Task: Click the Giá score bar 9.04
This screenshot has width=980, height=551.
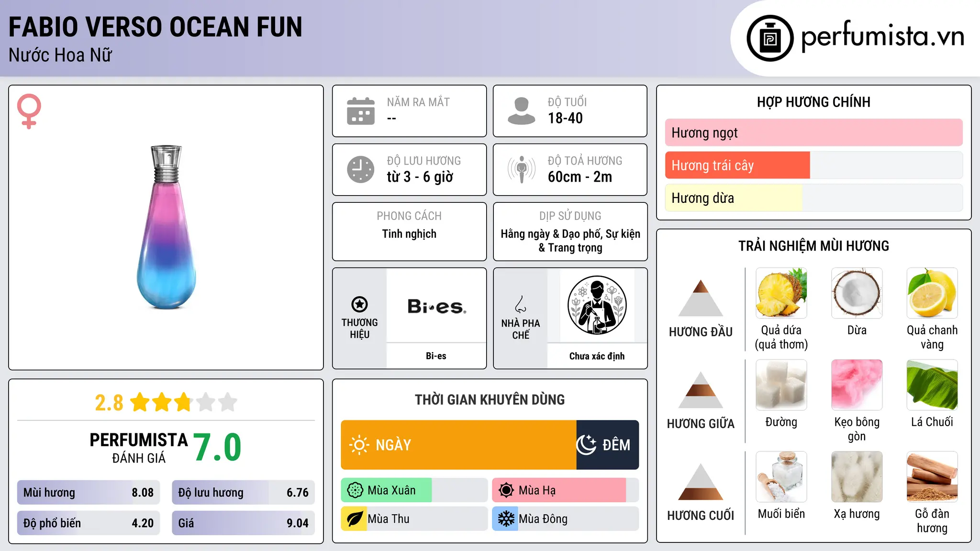Action: click(243, 523)
